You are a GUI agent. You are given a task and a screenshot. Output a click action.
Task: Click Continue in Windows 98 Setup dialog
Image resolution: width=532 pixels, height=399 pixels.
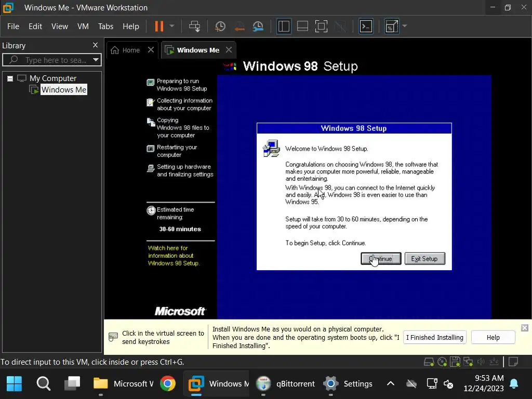[x=381, y=259]
